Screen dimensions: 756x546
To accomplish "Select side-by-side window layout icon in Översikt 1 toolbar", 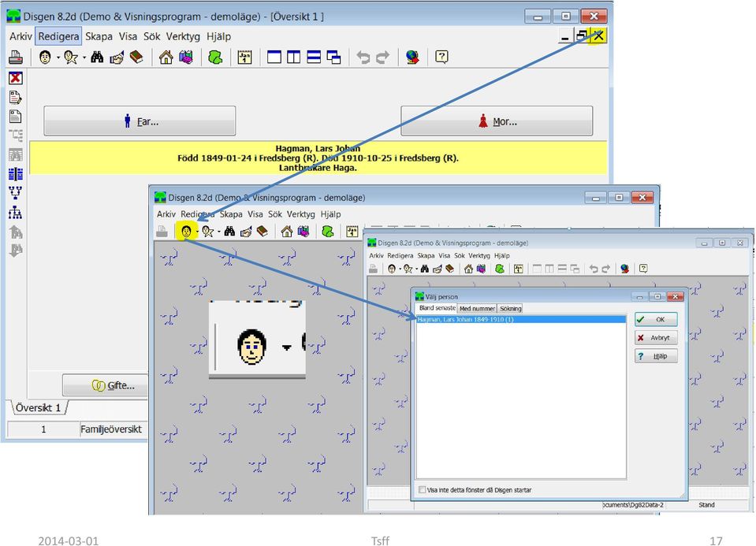I will pos(293,58).
